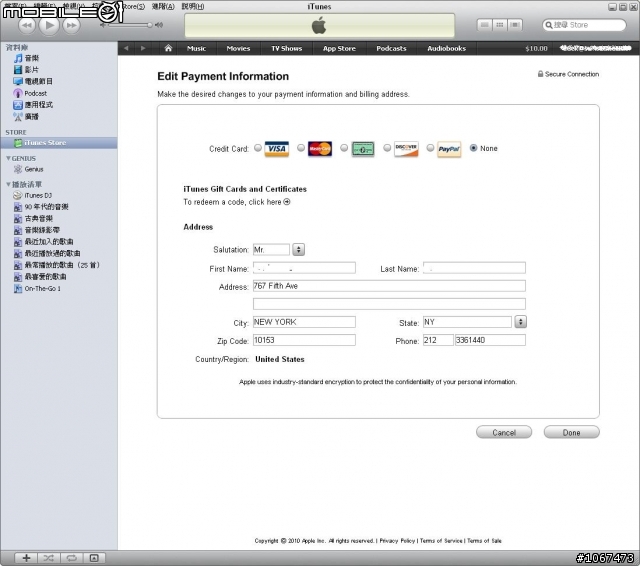Viewport: 641px width, 566px height.
Task: Click the 767 Fifth Ave address field
Action: click(389, 286)
